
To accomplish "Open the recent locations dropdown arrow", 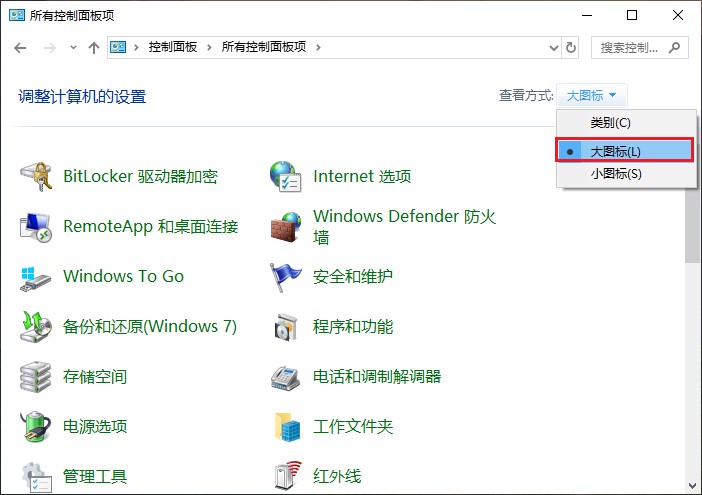I will [73, 47].
